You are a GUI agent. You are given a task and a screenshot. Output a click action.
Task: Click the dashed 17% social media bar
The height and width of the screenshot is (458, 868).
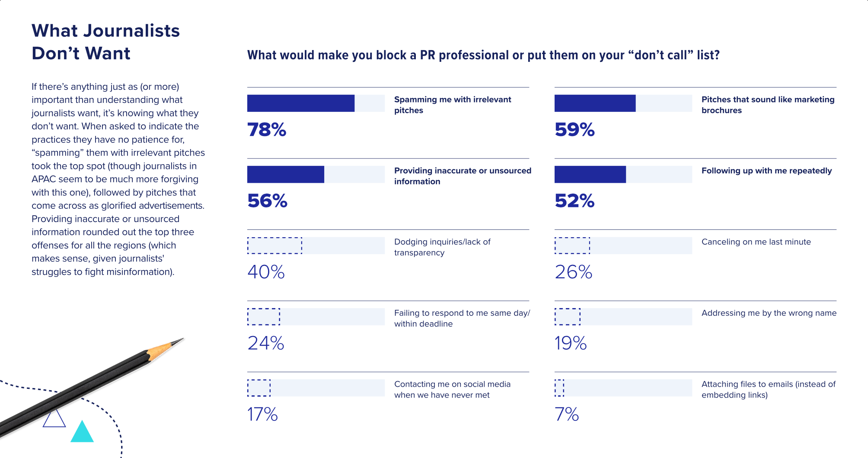pos(259,388)
